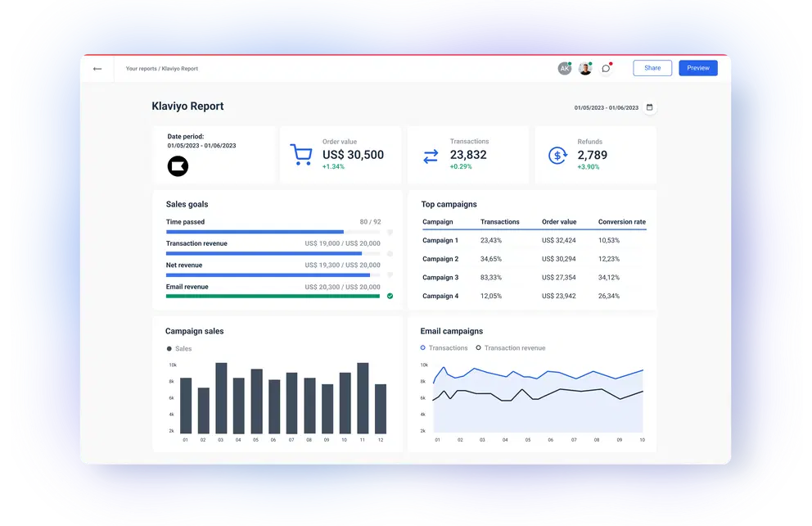Viewport: 812px width, 526px height.
Task: Click the Transactions arrows icon
Action: (431, 156)
